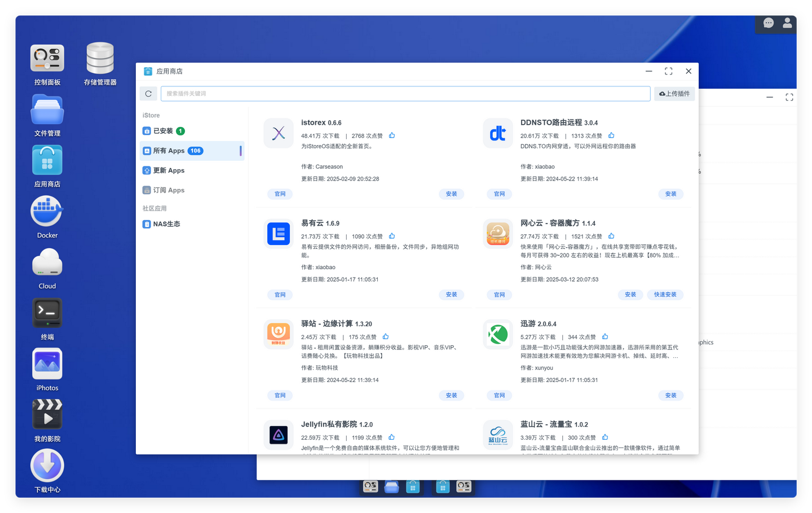
Task: Like Jellyfin私有影院 with the thumbs-up icon
Action: click(x=391, y=437)
